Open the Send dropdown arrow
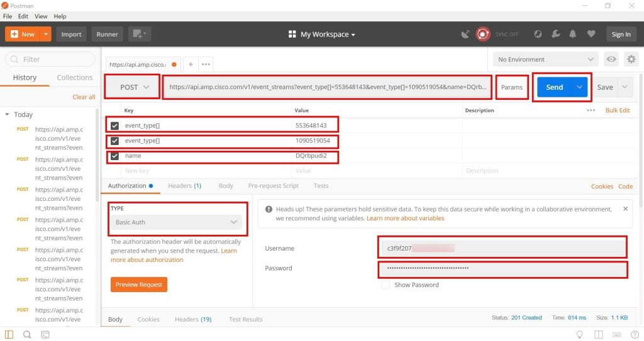 pyautogui.click(x=579, y=87)
